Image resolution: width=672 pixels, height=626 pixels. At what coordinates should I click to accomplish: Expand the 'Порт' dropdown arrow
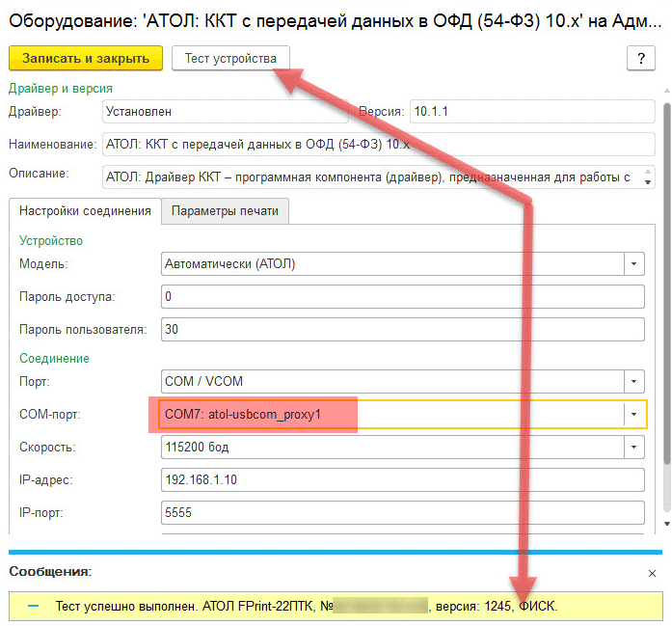click(633, 382)
